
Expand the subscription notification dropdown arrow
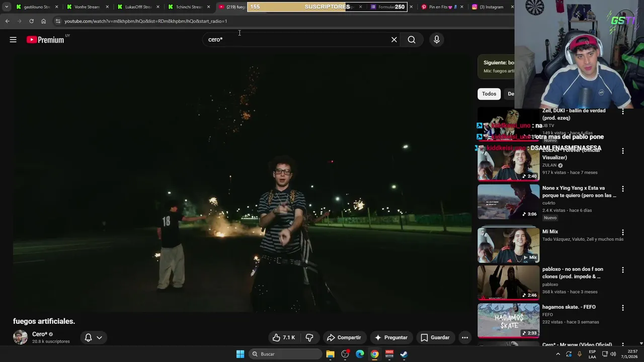click(x=99, y=337)
